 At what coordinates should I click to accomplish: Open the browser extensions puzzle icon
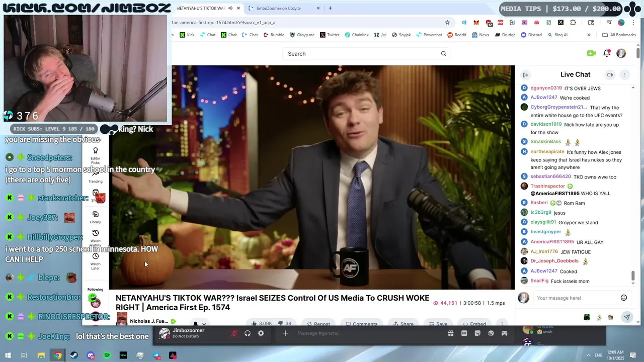tap(573, 23)
